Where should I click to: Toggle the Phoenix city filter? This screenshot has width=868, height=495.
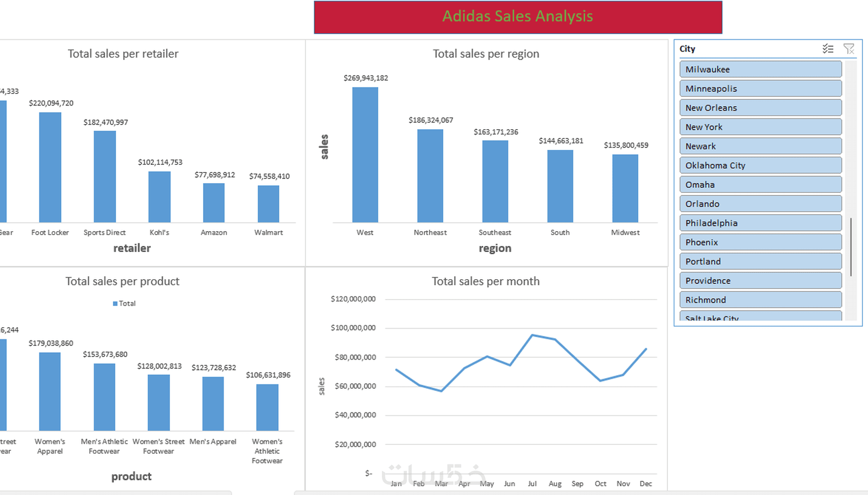(760, 242)
